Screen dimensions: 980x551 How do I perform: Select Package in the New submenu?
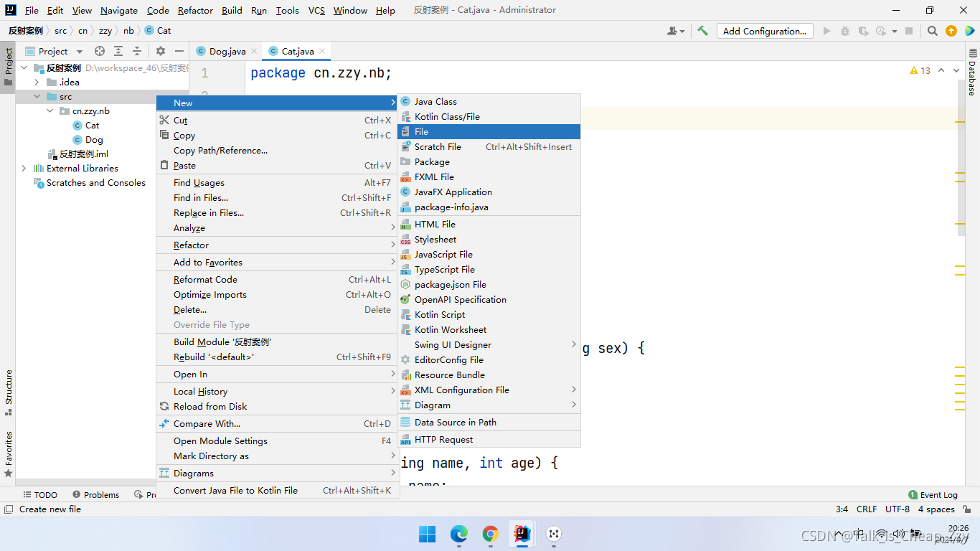point(489,161)
